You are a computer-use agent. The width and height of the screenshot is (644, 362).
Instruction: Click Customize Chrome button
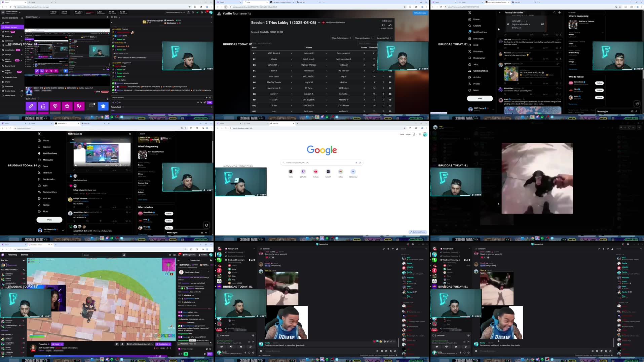[x=418, y=232]
